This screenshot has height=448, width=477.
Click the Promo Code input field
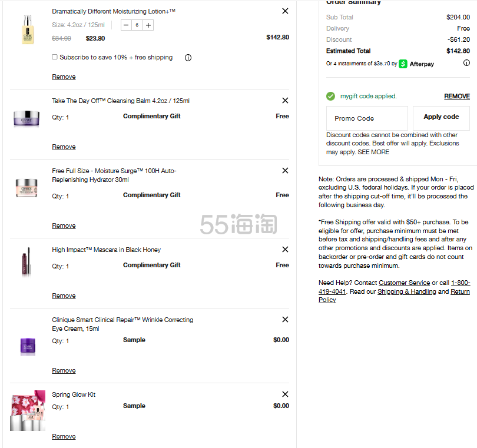367,118
